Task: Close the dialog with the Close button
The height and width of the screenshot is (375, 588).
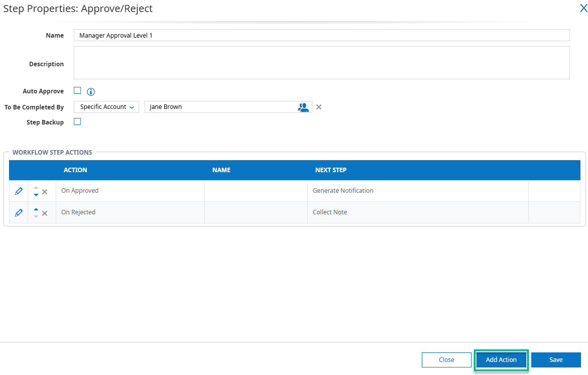Action: point(446,359)
